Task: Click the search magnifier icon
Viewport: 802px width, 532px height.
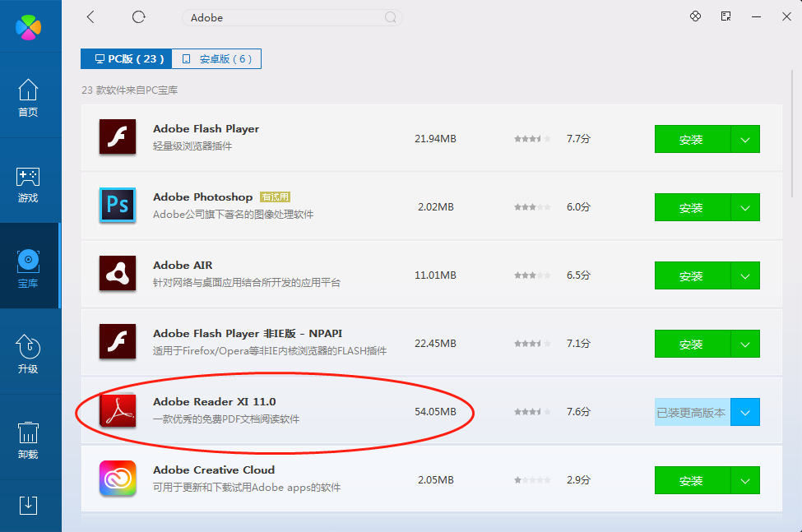Action: point(391,17)
